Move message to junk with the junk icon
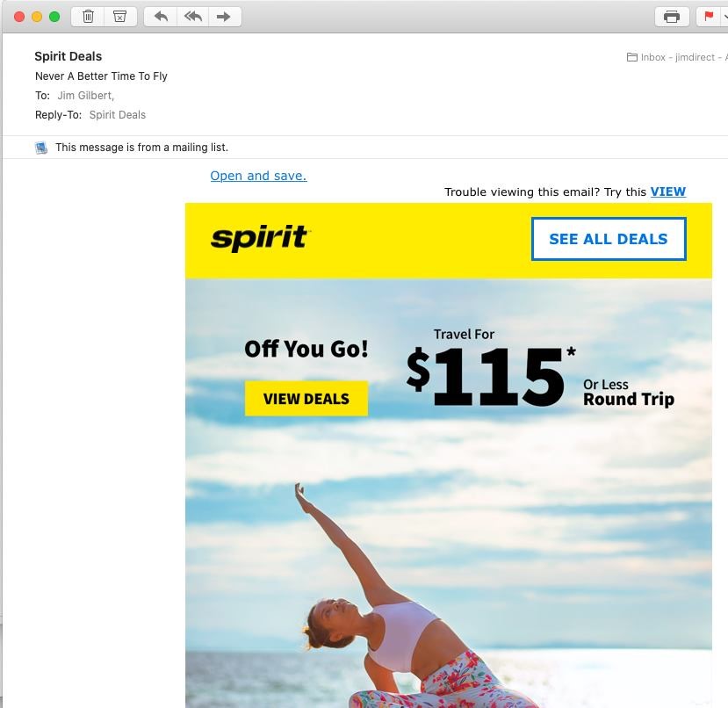728x708 pixels. coord(119,17)
